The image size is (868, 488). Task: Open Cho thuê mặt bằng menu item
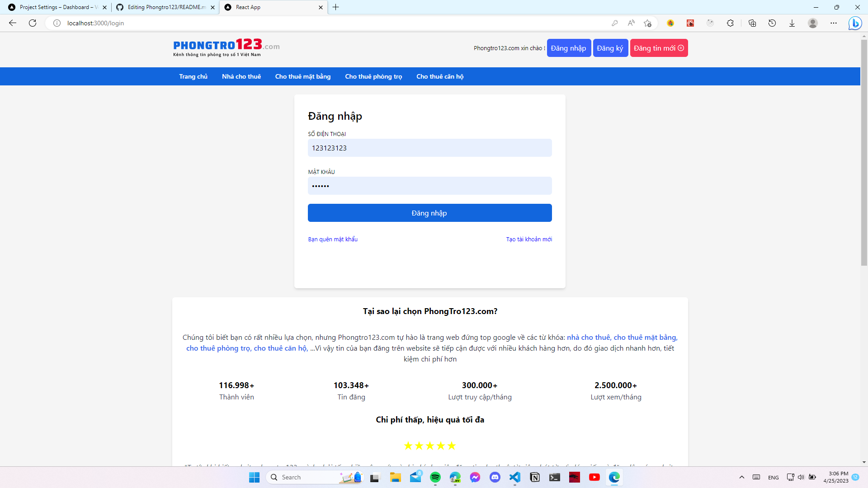pos(303,76)
